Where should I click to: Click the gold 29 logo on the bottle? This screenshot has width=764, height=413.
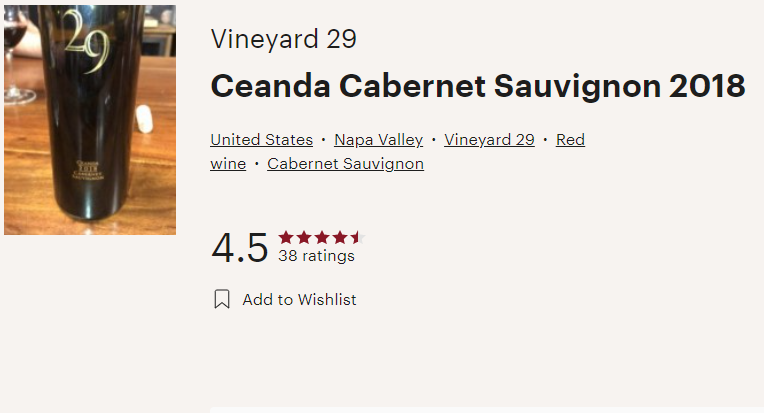(87, 41)
